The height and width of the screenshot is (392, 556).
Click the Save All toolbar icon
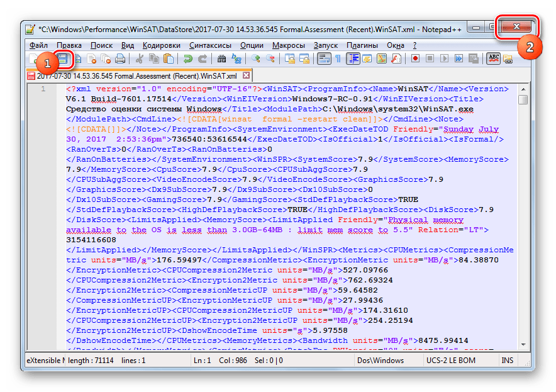click(77, 59)
